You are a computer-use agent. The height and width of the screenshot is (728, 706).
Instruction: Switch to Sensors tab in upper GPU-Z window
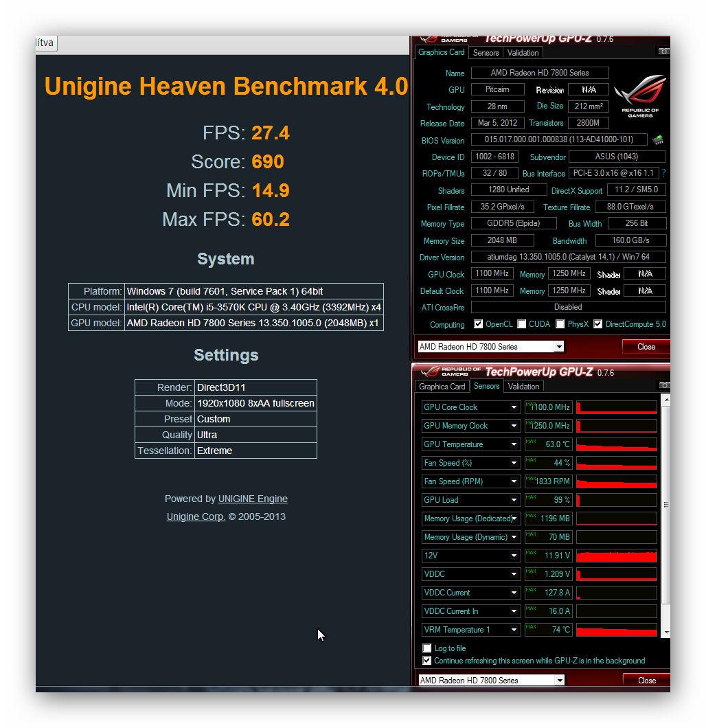(486, 53)
